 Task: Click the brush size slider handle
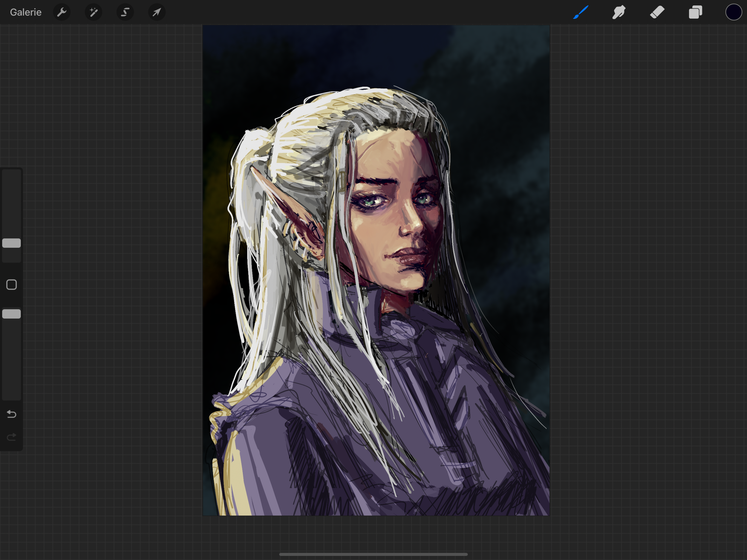11,243
